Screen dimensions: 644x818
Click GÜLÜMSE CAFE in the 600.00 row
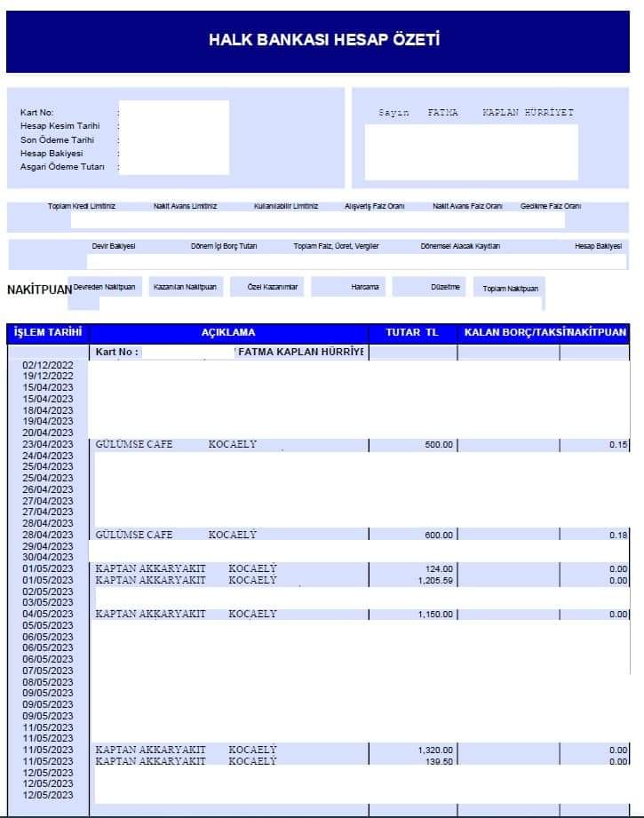point(133,535)
